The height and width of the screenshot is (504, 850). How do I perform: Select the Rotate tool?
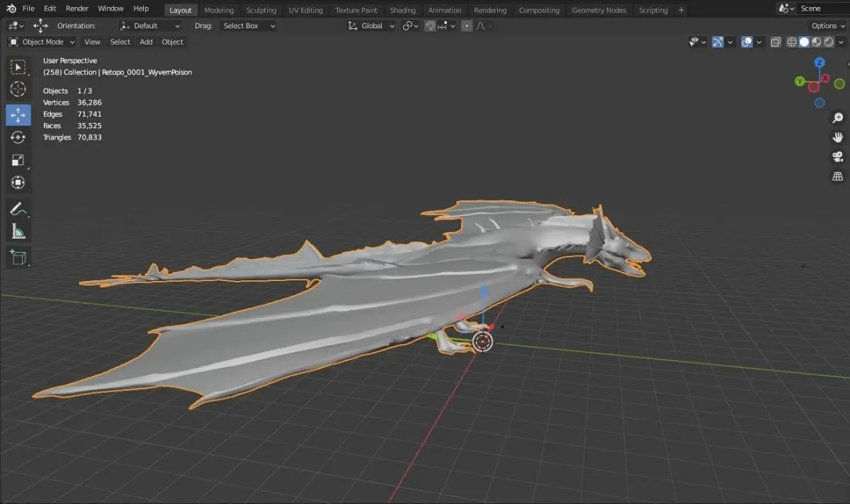coord(18,137)
